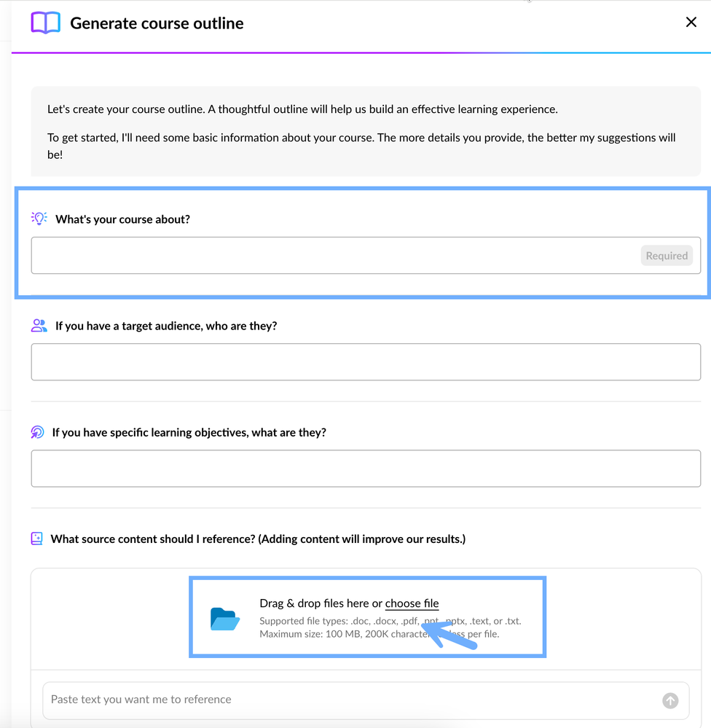Click the Generate course outline title

pos(157,23)
